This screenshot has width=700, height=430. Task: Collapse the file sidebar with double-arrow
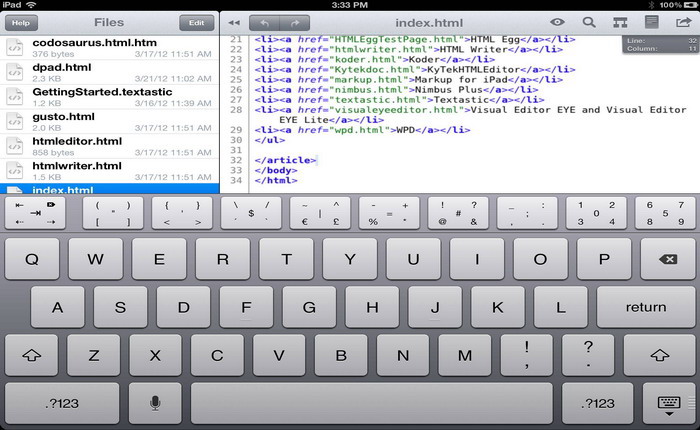coord(233,22)
